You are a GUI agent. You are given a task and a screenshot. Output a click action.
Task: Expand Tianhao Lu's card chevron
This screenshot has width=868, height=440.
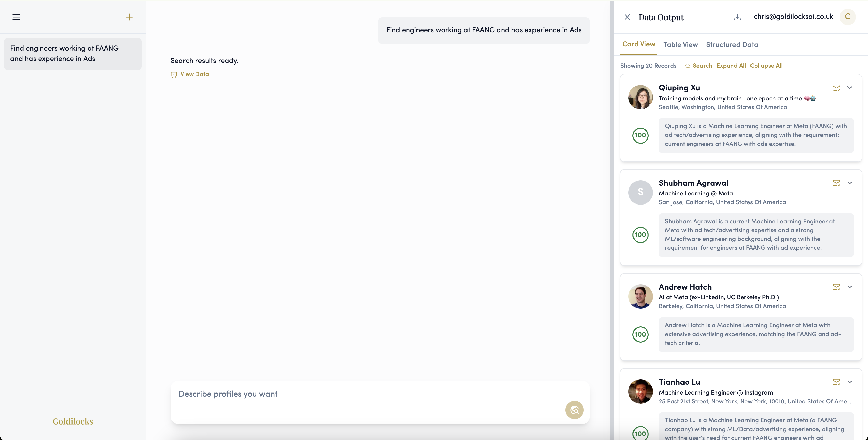click(850, 382)
